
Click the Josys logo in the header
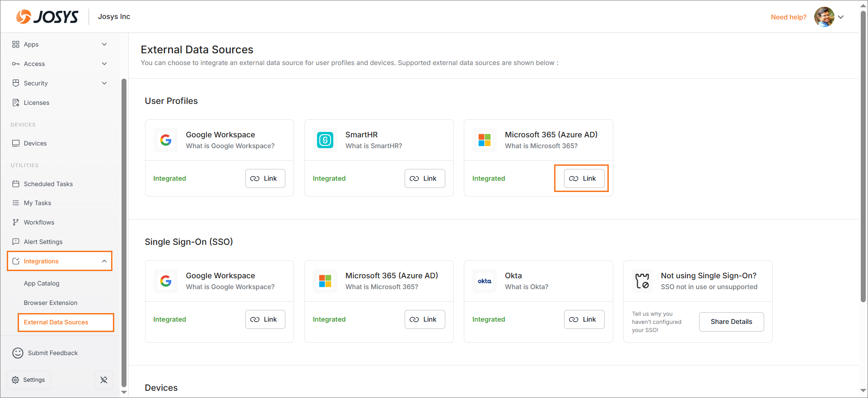click(47, 17)
